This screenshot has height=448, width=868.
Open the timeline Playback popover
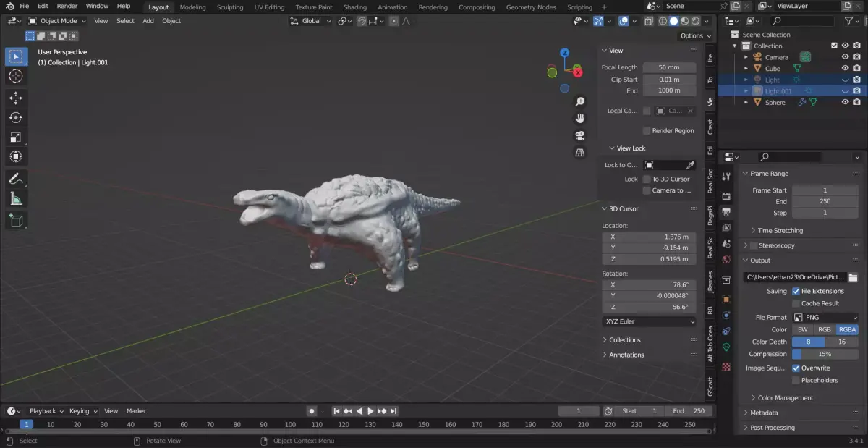pyautogui.click(x=46, y=410)
